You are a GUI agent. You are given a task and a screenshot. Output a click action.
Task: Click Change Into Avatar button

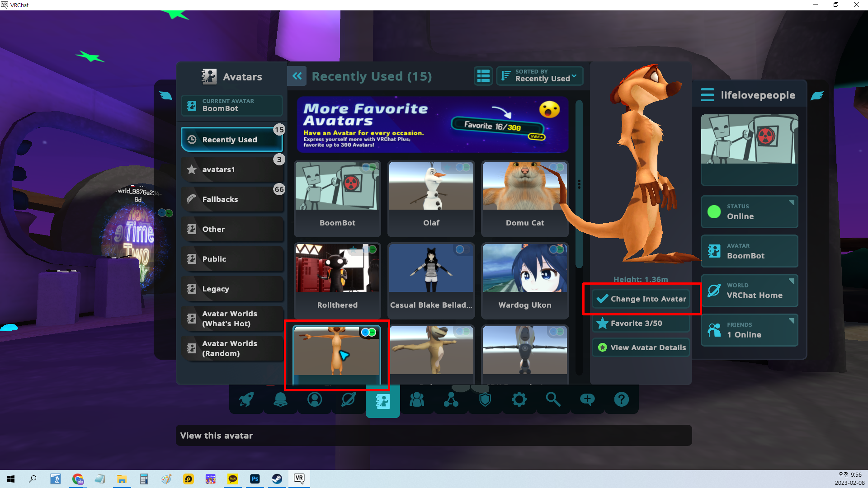coord(641,299)
